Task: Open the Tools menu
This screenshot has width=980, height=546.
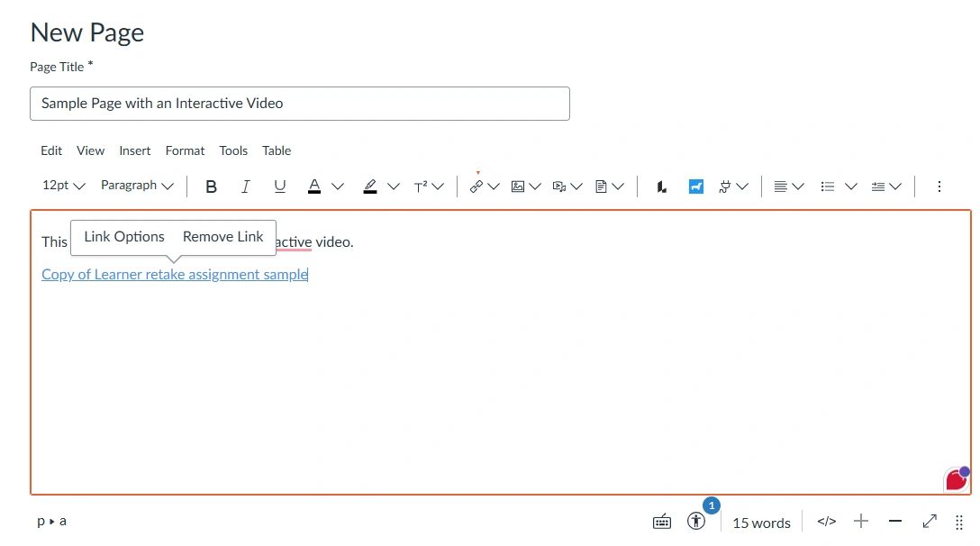Action: (x=233, y=150)
